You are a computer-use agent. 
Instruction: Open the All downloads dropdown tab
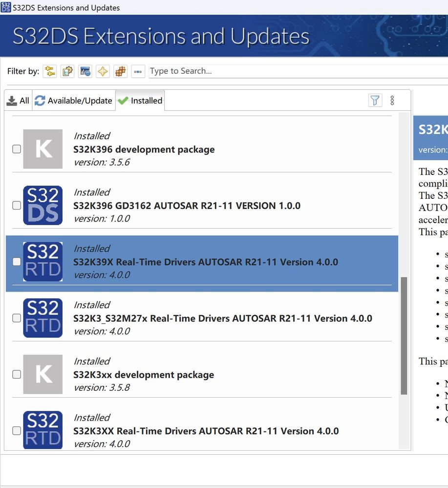18,100
